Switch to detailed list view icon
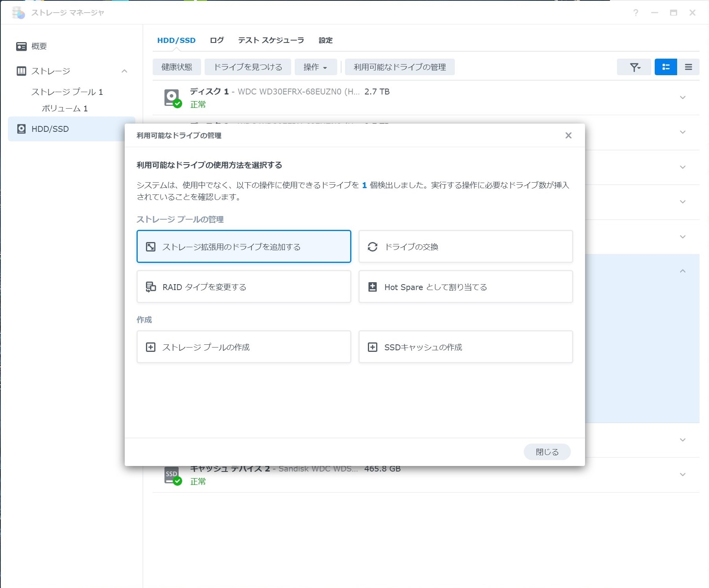 click(665, 67)
